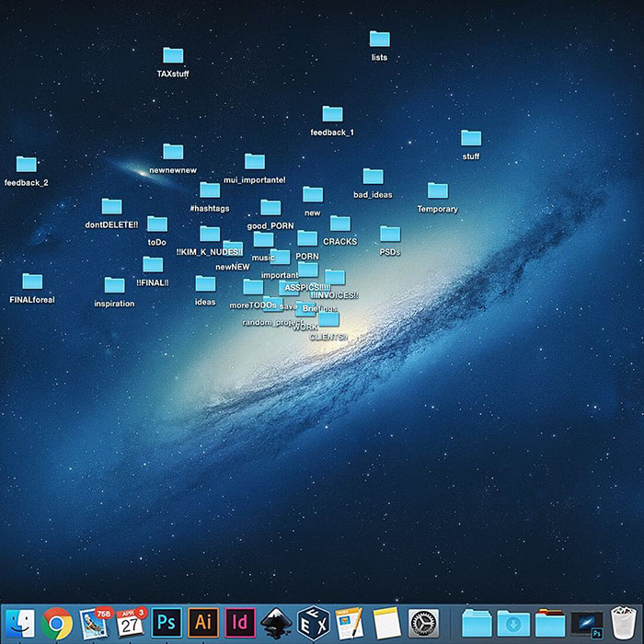The height and width of the screenshot is (644, 644).
Task: Select the lists folder on desktop
Action: [x=379, y=40]
